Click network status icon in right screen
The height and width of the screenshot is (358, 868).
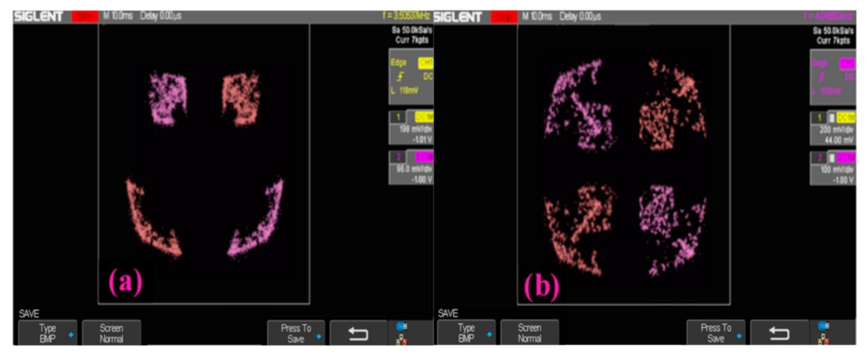(x=823, y=339)
